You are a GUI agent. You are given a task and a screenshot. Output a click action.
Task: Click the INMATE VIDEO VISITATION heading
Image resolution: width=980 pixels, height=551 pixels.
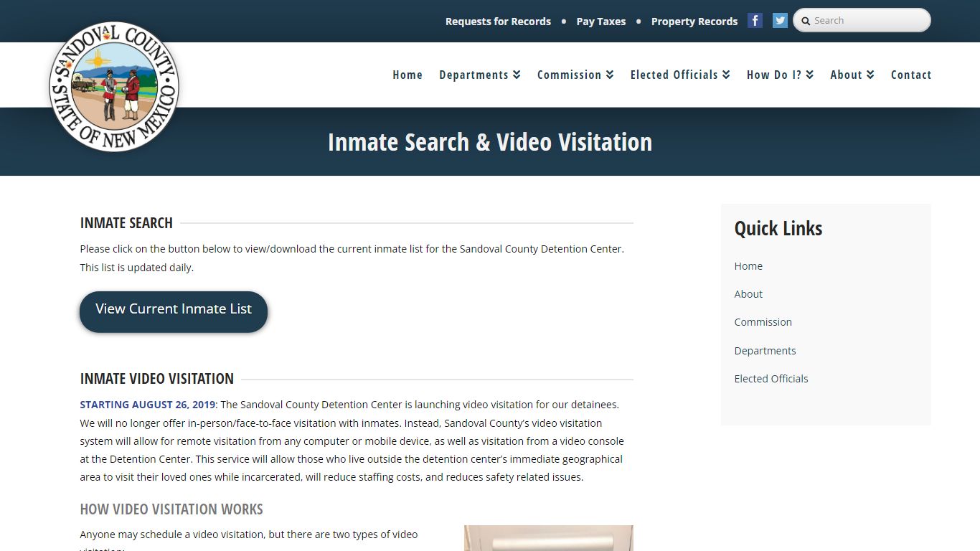(x=157, y=379)
